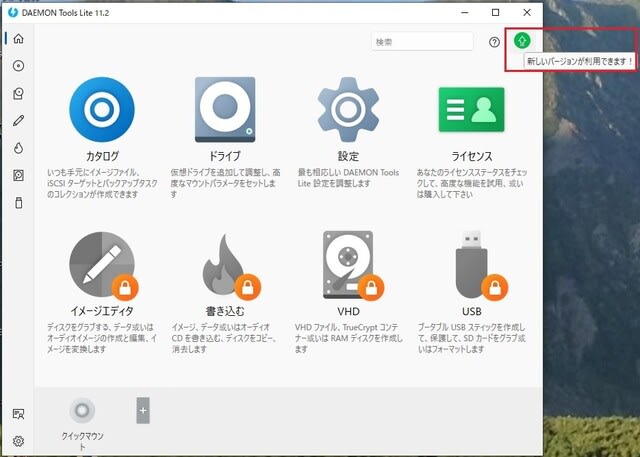This screenshot has height=457, width=640.
Task: Click the DAEMON Tools Lite title bar logo
Action: tap(13, 13)
